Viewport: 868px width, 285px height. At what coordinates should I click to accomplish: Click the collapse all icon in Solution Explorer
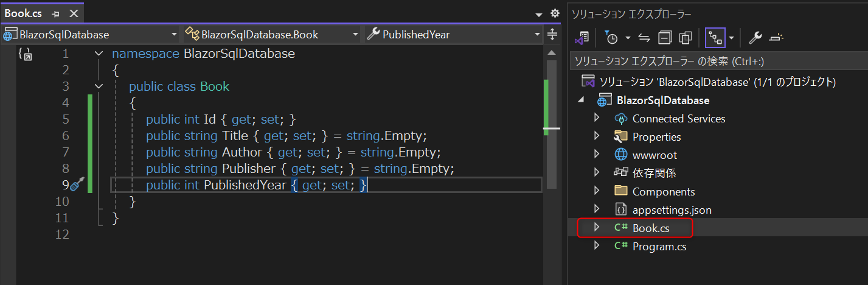pyautogui.click(x=665, y=38)
